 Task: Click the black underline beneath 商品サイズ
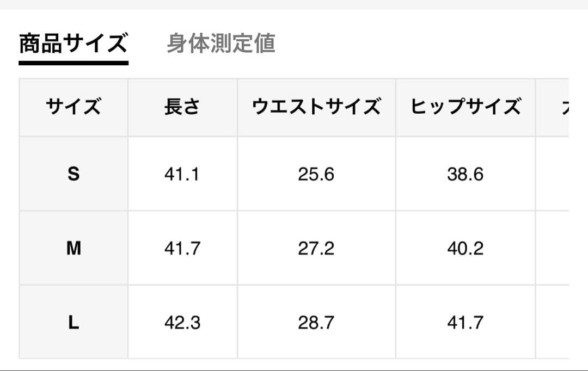(73, 63)
